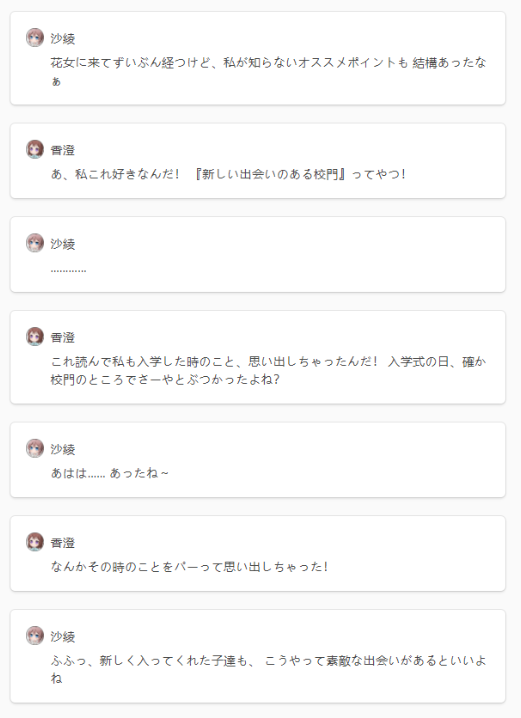The width and height of the screenshot is (521, 718).
Task: Select the name 沙綾 above the 花女に来て text
Action: pyautogui.click(x=63, y=38)
